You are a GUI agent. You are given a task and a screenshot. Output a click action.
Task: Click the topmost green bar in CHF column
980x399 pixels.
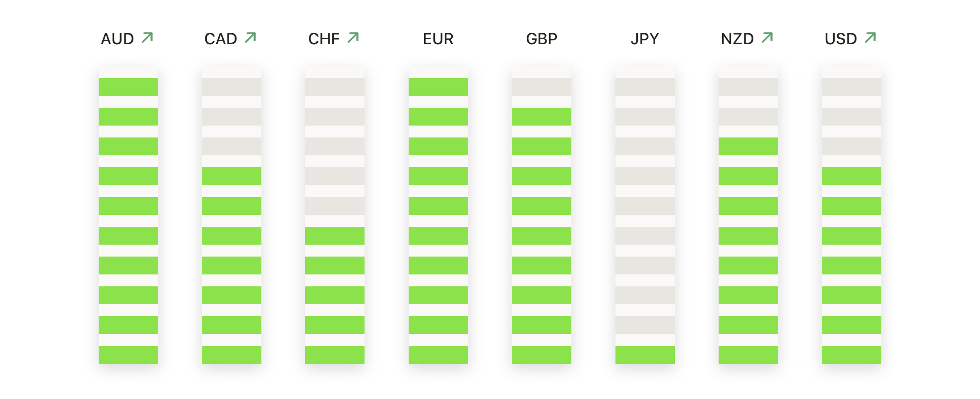(x=335, y=236)
